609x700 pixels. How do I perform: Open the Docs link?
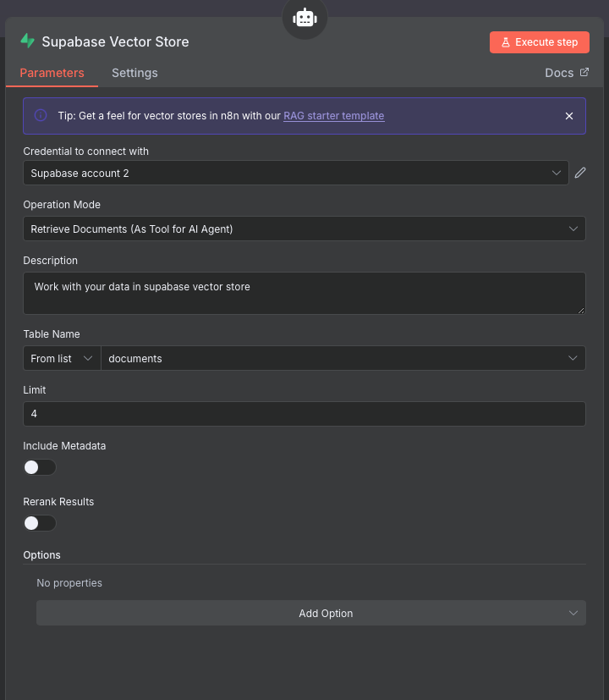click(x=559, y=73)
